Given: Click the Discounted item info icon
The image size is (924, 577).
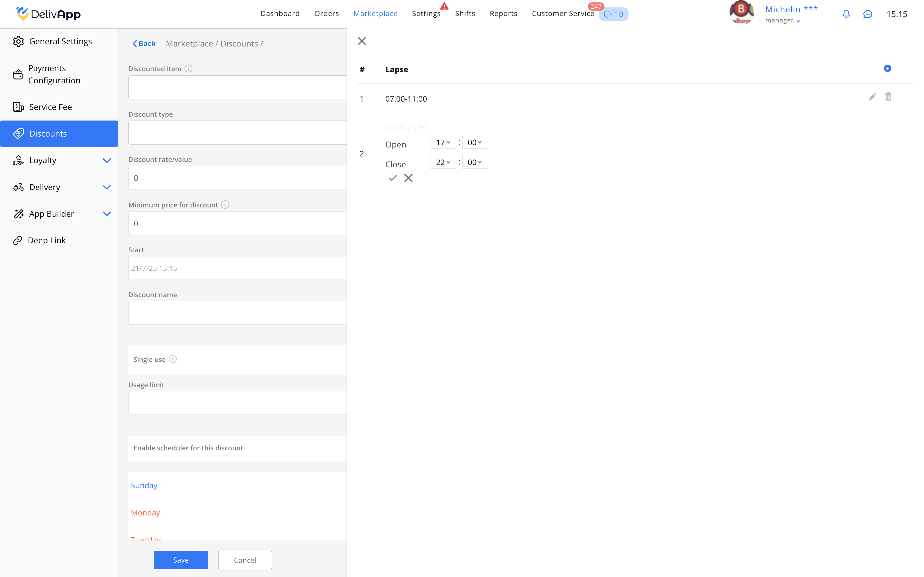Looking at the screenshot, I should 188,68.
